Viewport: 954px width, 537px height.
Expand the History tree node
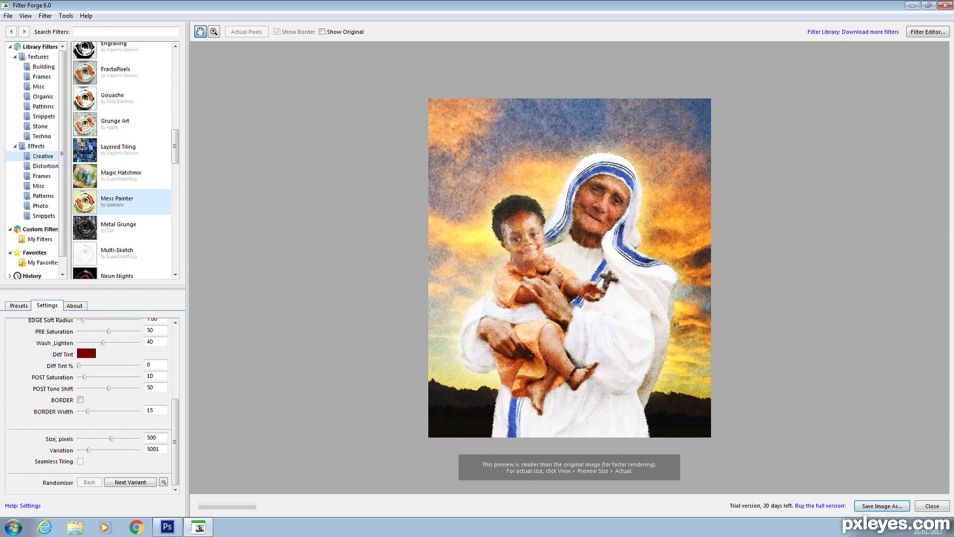point(10,275)
